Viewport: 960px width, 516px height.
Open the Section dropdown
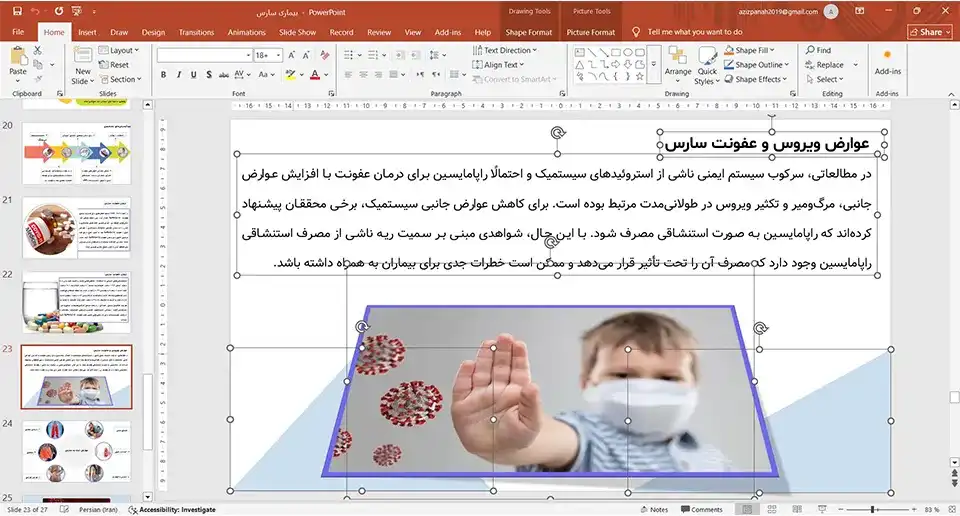[121, 79]
